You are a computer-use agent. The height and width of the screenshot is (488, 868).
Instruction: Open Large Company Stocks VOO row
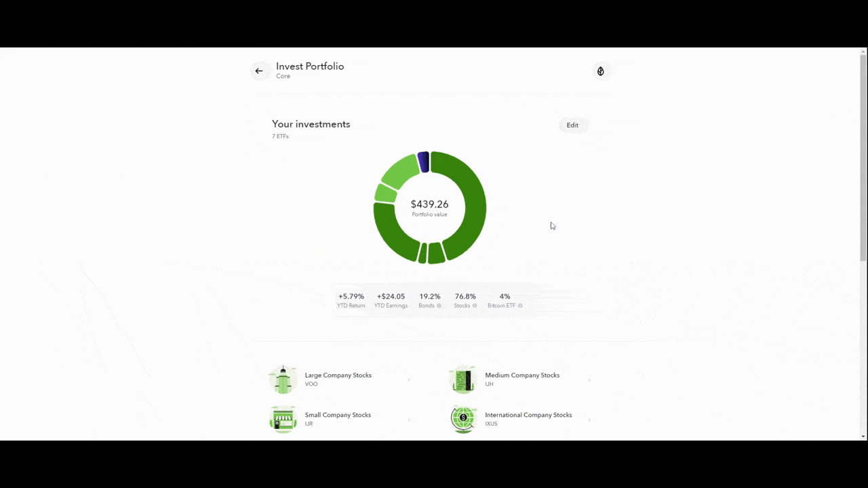click(x=341, y=380)
